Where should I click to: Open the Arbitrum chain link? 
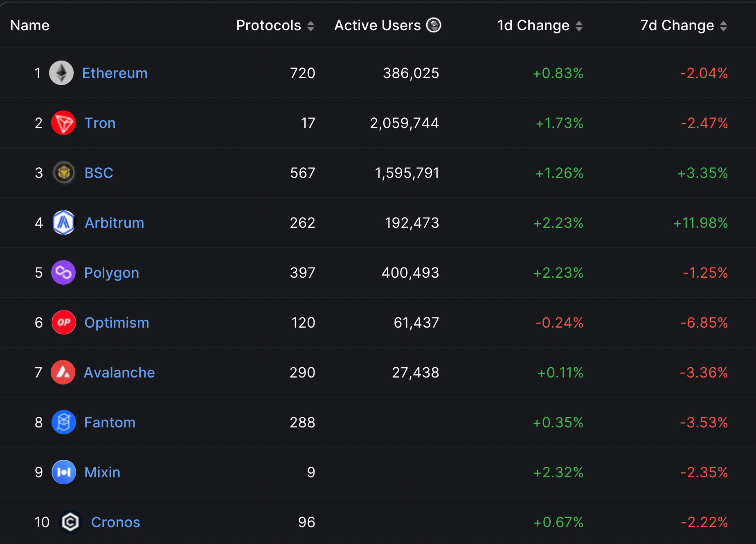coord(115,223)
